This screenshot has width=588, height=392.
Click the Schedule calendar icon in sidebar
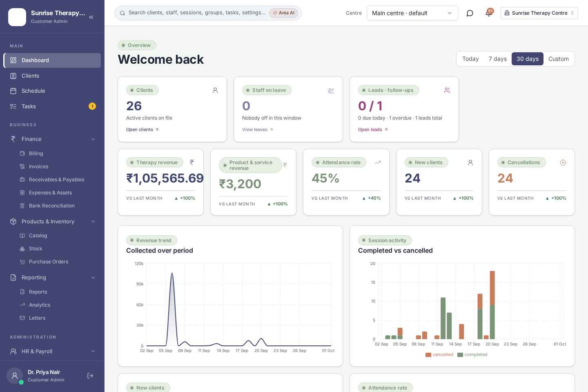(13, 91)
